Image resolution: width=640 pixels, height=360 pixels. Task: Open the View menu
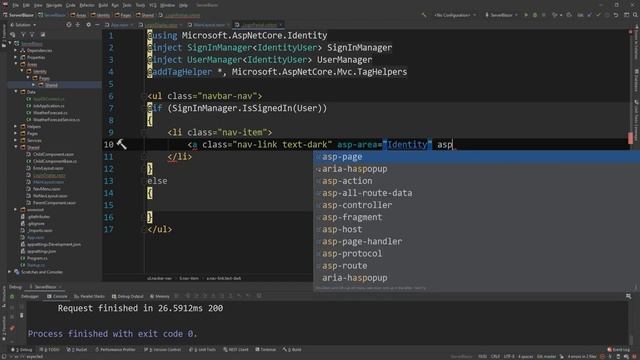tap(38, 5)
